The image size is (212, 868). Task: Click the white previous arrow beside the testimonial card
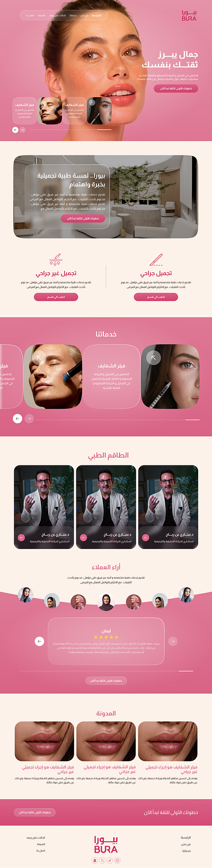(x=39, y=641)
